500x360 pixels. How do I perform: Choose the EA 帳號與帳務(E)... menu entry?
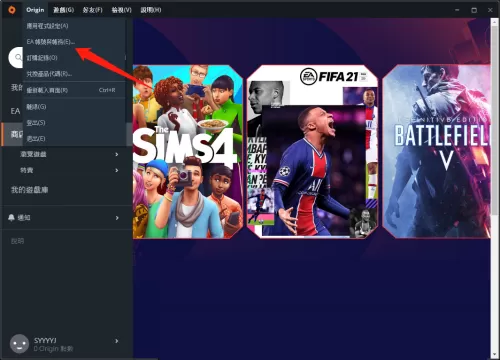coord(74,42)
